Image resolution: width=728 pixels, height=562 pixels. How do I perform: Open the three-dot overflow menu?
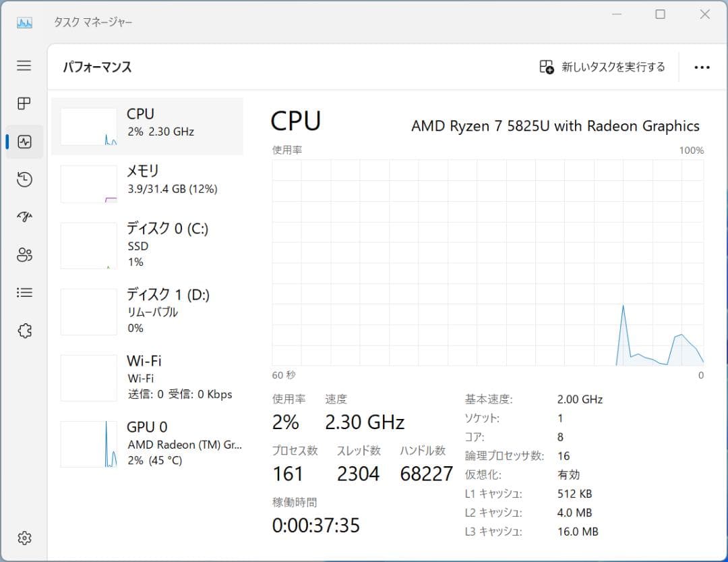702,67
